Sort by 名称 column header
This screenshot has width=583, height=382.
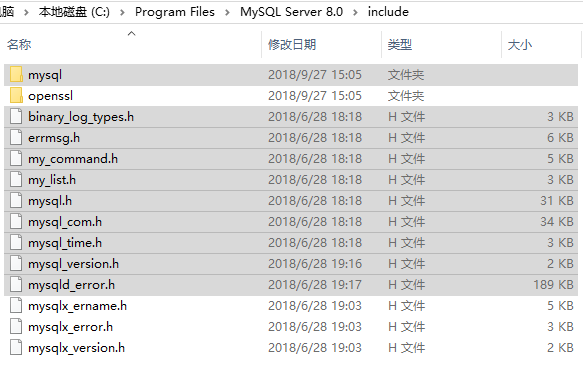(19, 45)
